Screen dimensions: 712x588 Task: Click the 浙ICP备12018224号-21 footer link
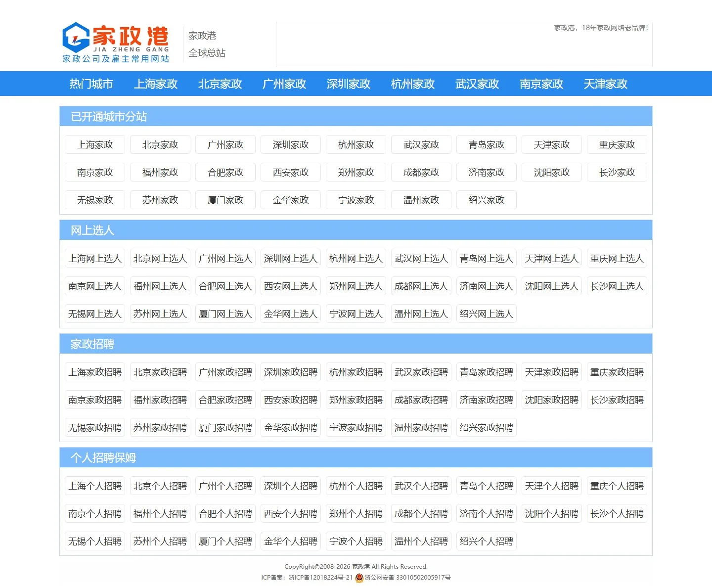tap(320, 578)
